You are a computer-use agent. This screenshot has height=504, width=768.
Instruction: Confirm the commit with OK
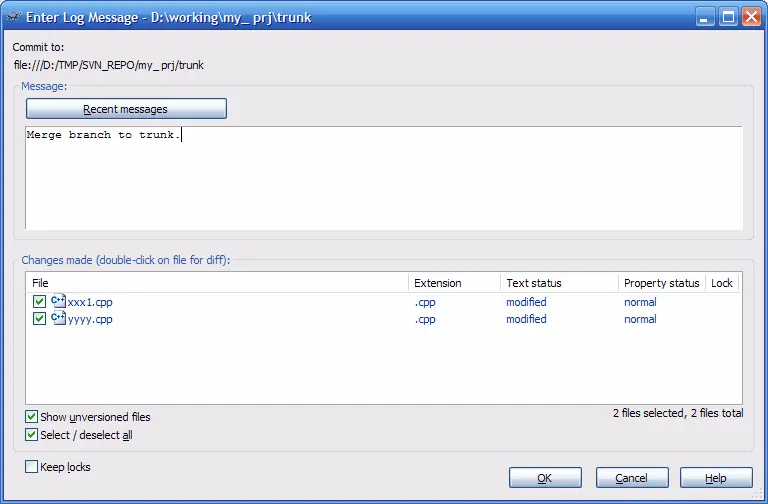545,478
